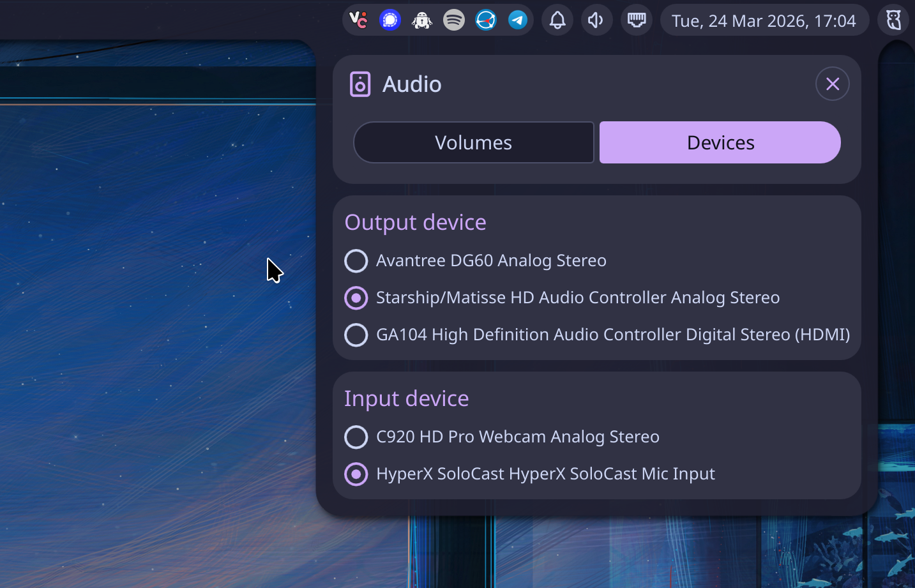Screen dimensions: 915x588
Task: Switch to the Volumes tab
Action: click(x=473, y=142)
